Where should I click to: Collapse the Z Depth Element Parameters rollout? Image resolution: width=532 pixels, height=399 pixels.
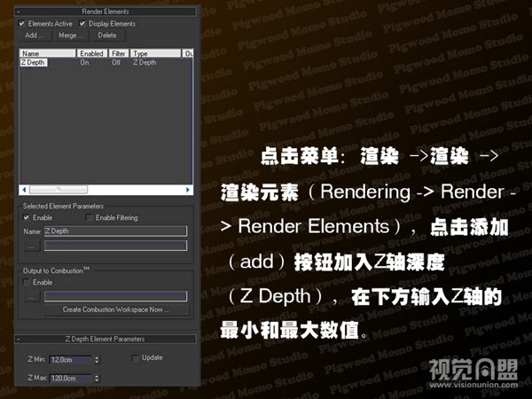tap(106, 339)
